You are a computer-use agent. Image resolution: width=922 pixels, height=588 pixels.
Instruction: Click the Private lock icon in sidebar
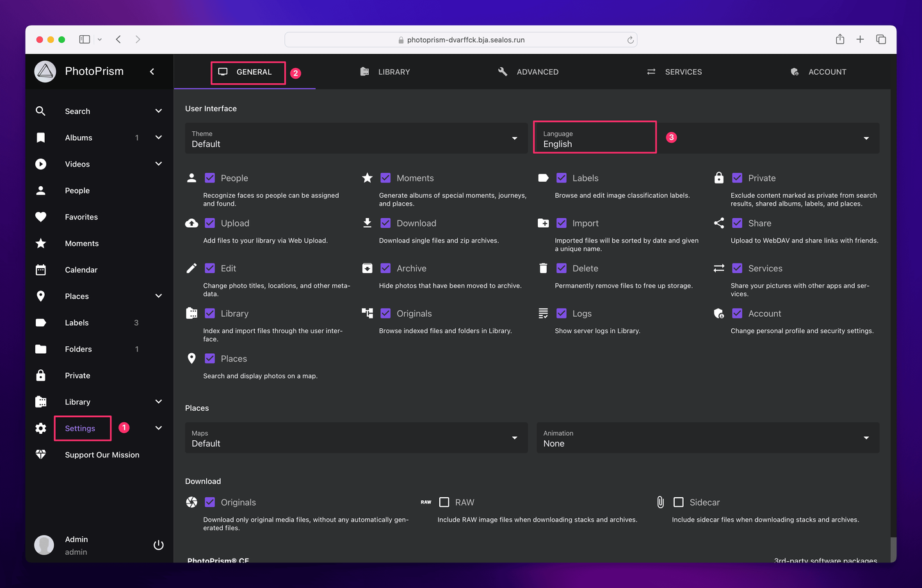point(41,376)
